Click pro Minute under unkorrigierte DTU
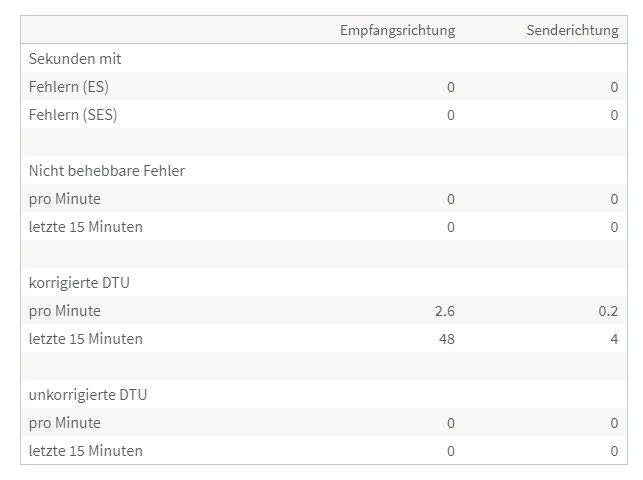This screenshot has height=480, width=643. (x=64, y=423)
